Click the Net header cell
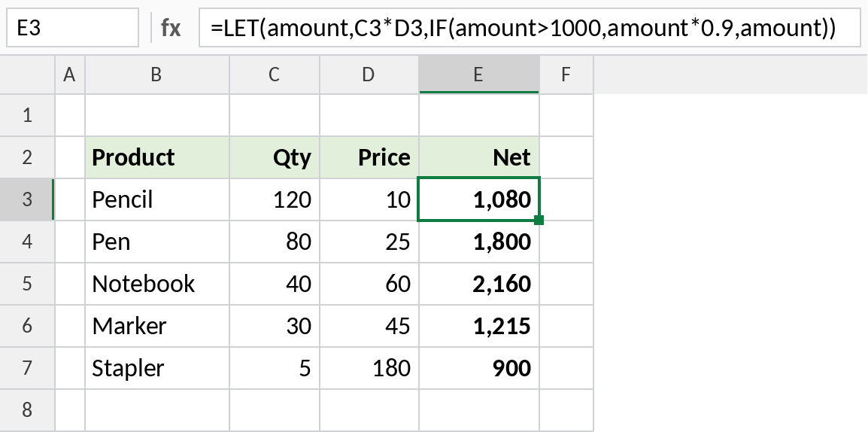Screen dimensions: 868x432 point(479,157)
